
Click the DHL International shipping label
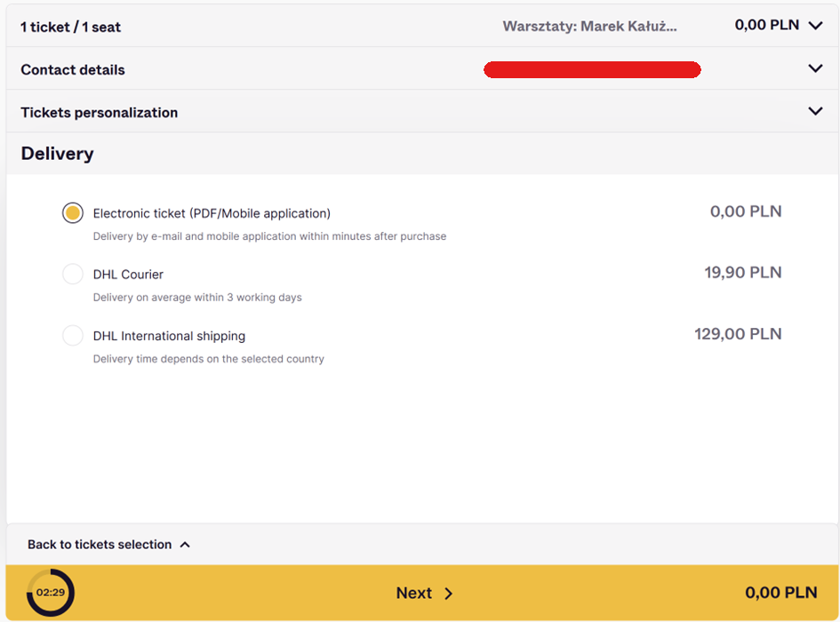point(169,336)
